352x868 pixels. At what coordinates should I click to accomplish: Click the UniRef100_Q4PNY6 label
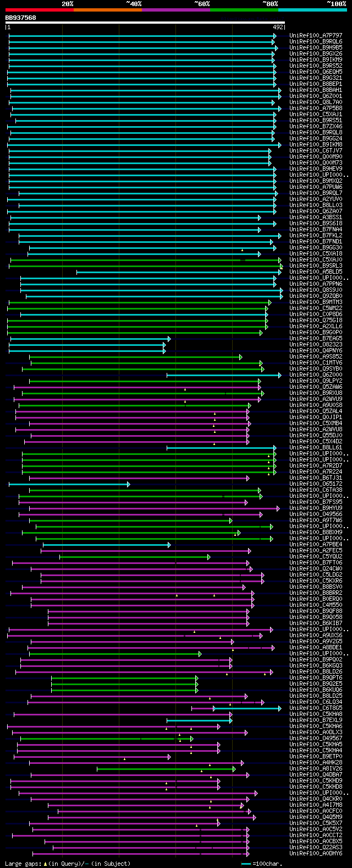pyautogui.click(x=316, y=350)
